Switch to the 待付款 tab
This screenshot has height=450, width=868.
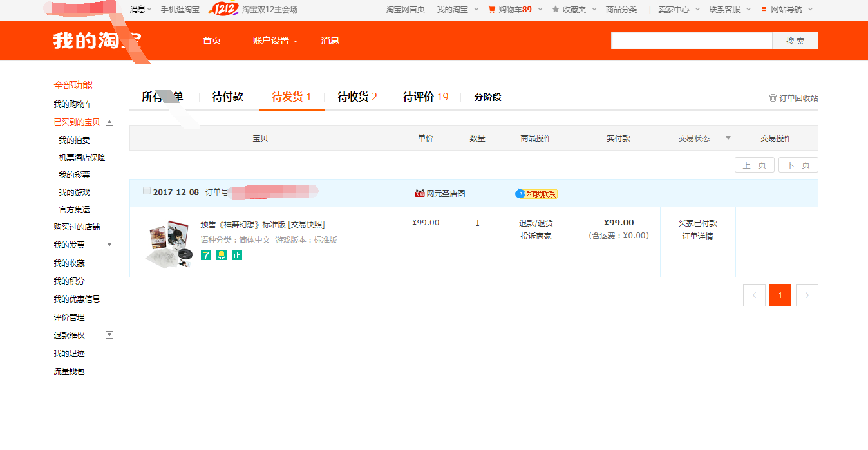coord(228,97)
